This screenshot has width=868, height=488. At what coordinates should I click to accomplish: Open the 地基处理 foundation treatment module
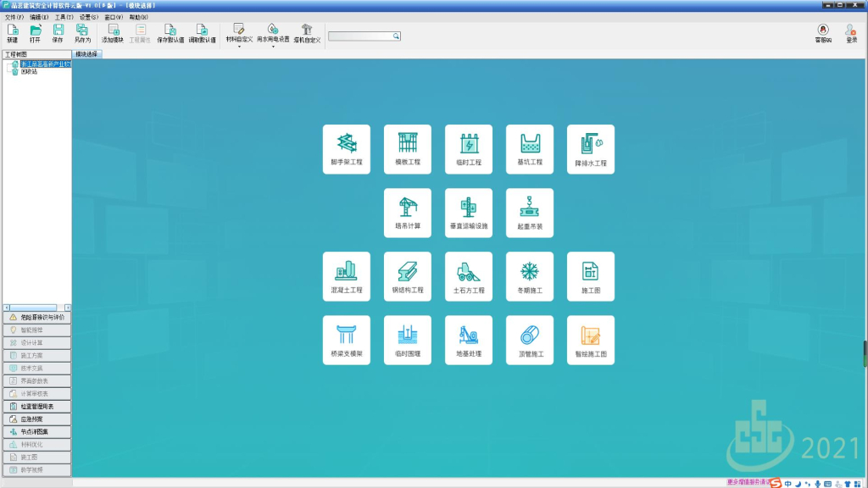(468, 341)
